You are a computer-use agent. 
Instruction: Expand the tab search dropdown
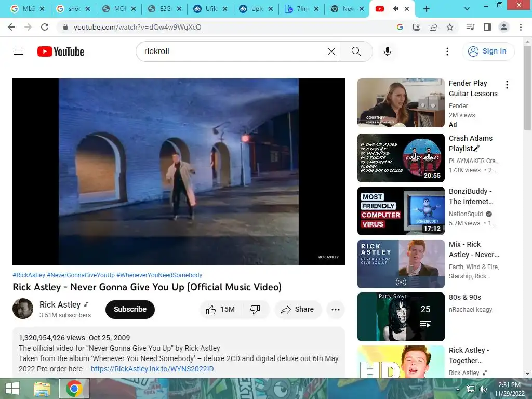tap(467, 9)
